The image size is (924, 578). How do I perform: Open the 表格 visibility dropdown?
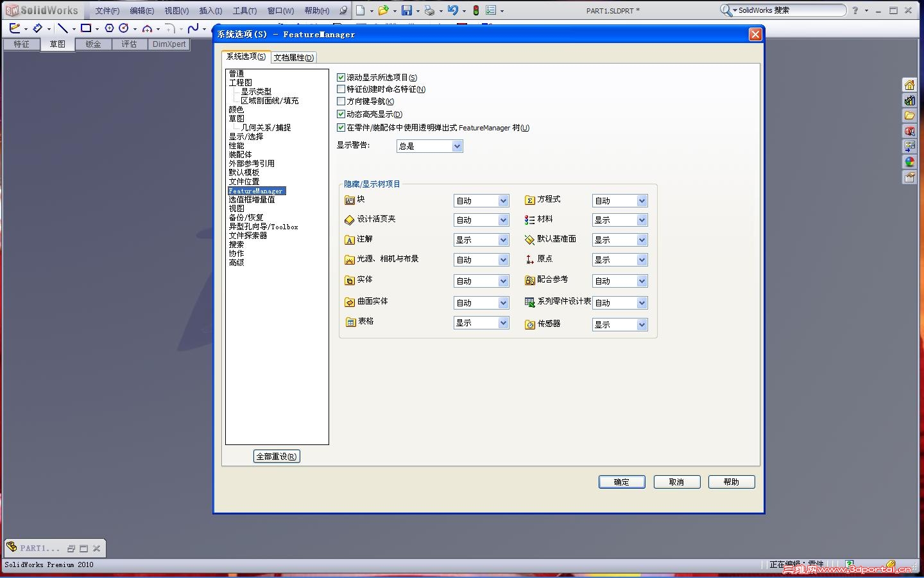point(481,322)
